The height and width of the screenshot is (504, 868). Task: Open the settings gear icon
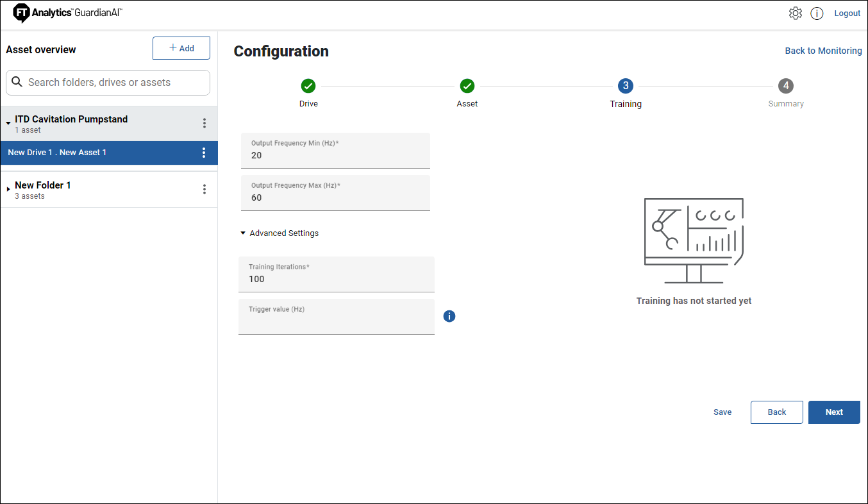point(795,13)
